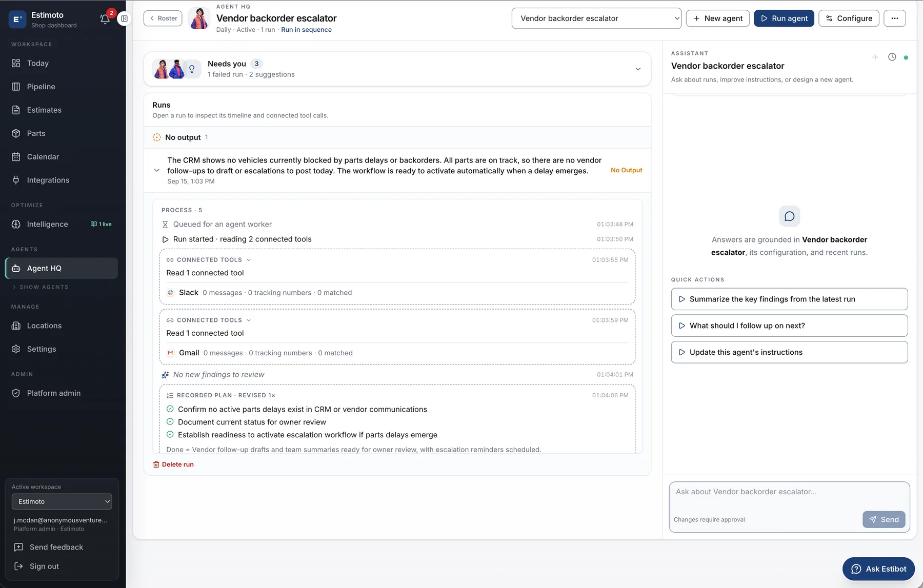Collapse the Sep 15 run row chevron
Image resolution: width=923 pixels, height=588 pixels.
(157, 170)
